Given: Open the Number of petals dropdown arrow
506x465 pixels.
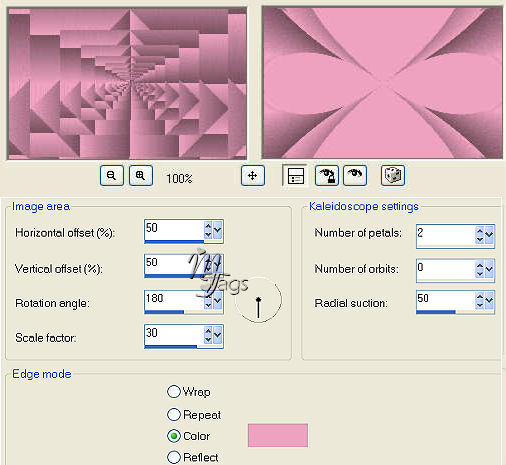Looking at the screenshot, I should click(489, 235).
